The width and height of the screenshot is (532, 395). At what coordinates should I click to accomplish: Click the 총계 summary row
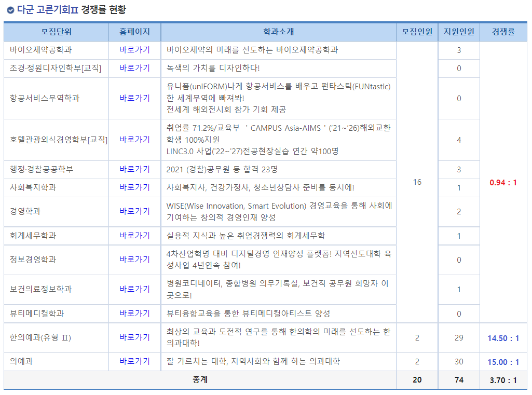(x=200, y=380)
